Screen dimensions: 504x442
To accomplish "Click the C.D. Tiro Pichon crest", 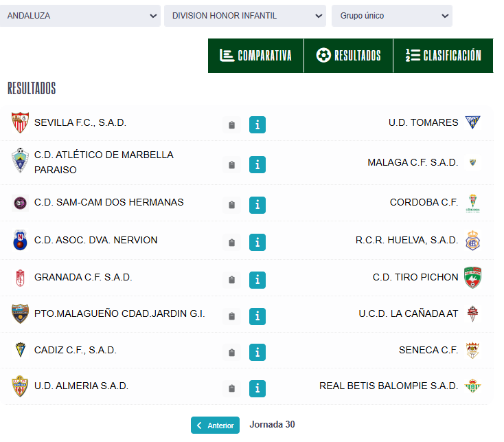I will [x=472, y=277].
